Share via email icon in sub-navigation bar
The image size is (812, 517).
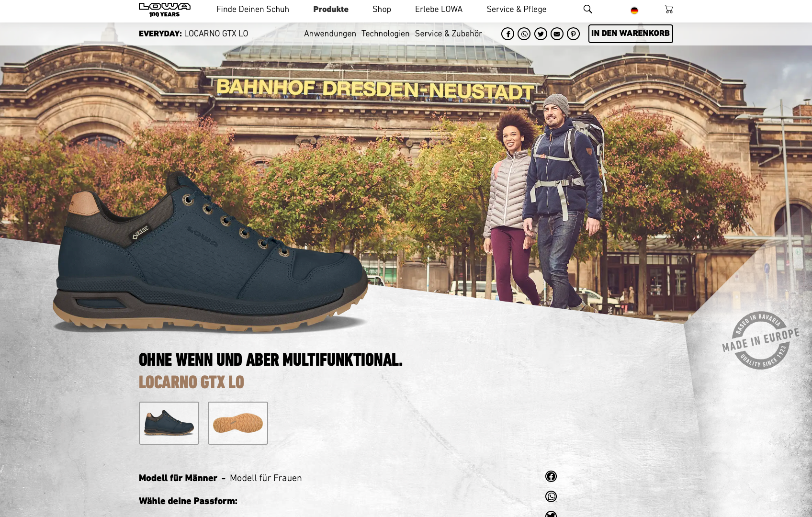tap(557, 34)
